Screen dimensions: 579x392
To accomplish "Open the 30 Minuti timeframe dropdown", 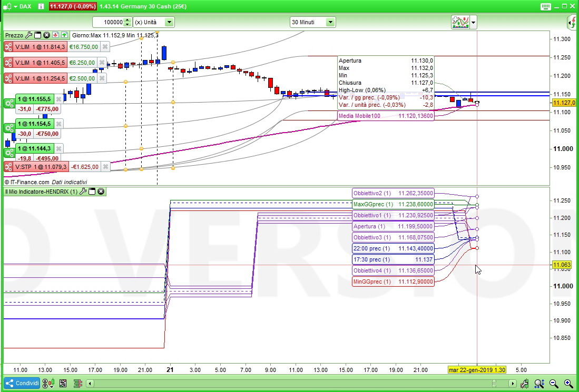I will pyautogui.click(x=330, y=22).
